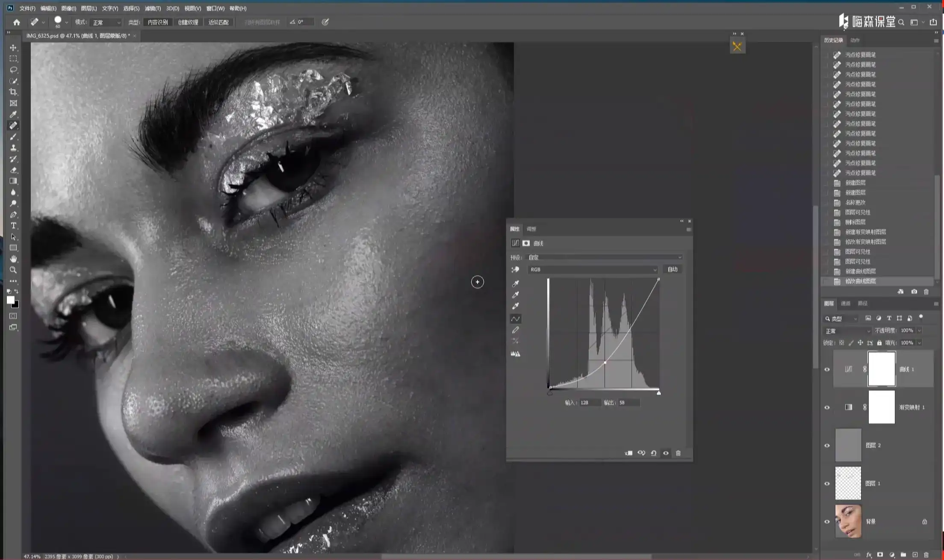
Task: Select the Clone Stamp tool
Action: [13, 148]
